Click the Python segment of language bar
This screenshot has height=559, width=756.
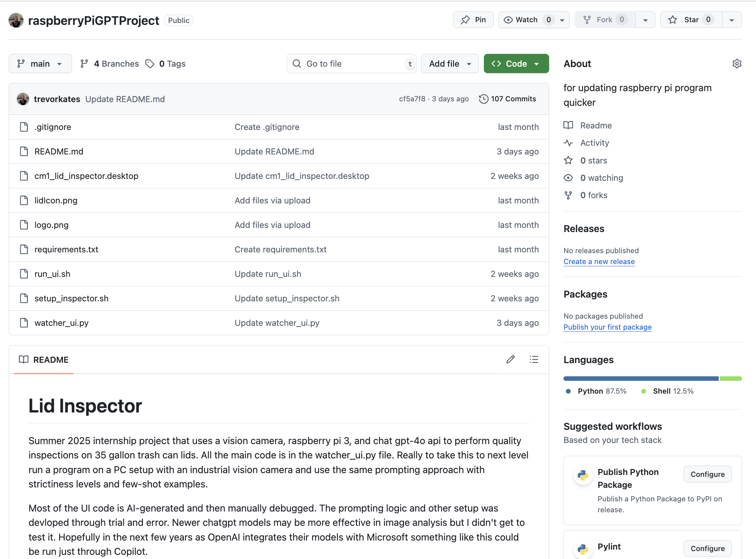641,379
